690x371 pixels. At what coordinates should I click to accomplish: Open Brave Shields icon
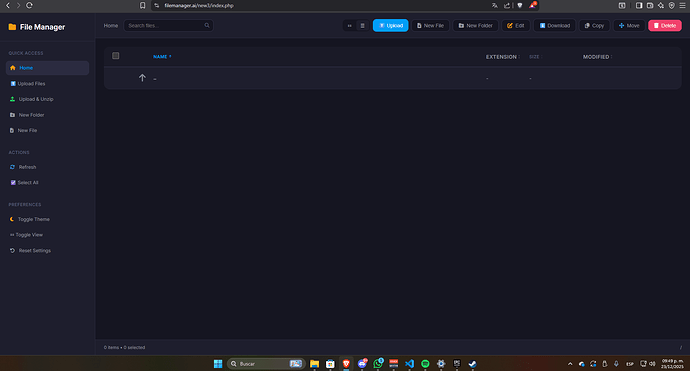(x=520, y=5)
